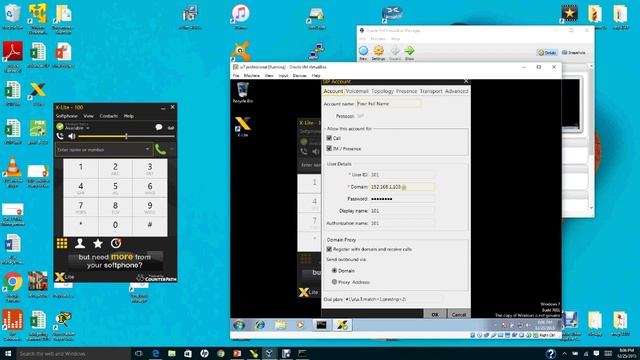
Task: Click the Windows 7 Start orb in VM
Action: pyautogui.click(x=239, y=325)
